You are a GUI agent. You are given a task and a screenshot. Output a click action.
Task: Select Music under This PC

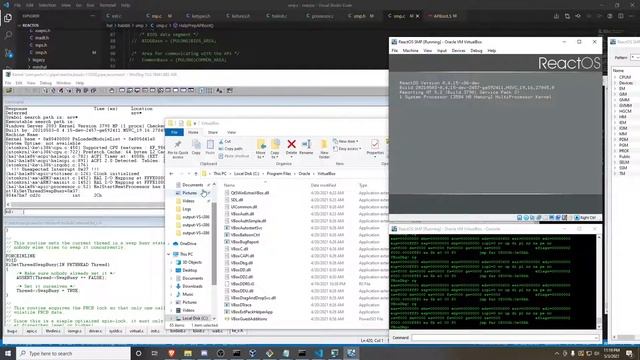pyautogui.click(x=188, y=294)
